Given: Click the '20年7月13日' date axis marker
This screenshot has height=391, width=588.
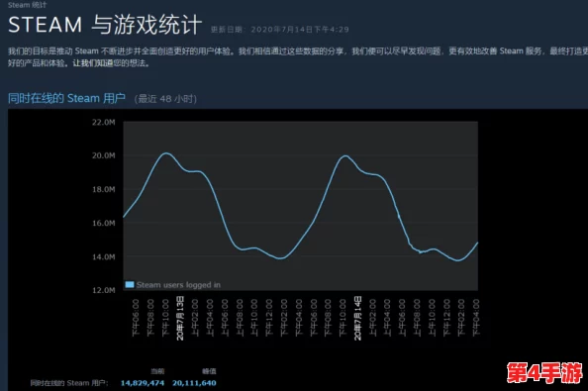Looking at the screenshot, I should click(x=180, y=318).
